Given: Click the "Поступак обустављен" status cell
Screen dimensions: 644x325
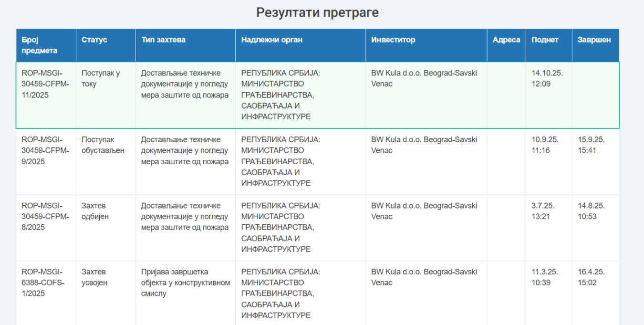Looking at the screenshot, I should (x=103, y=145).
